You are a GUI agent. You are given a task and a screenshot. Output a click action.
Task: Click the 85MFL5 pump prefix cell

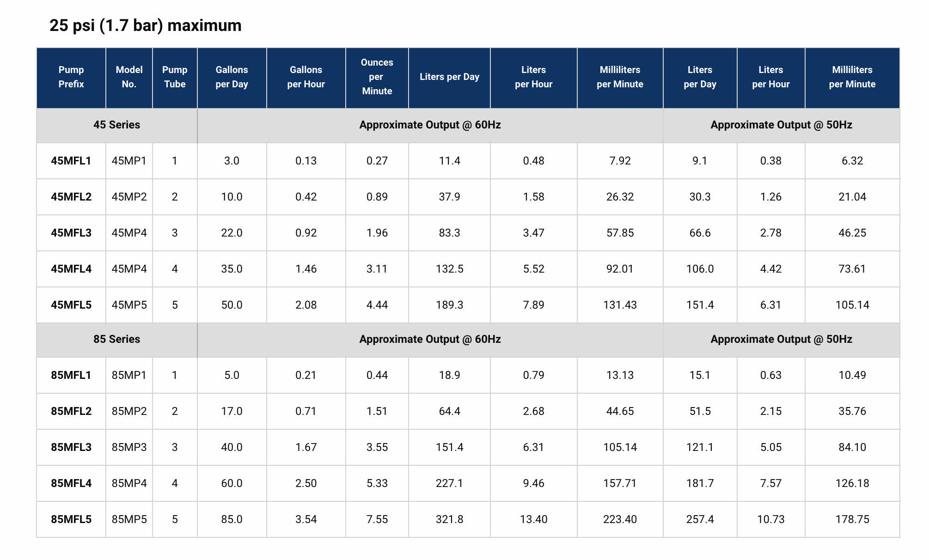point(71,520)
